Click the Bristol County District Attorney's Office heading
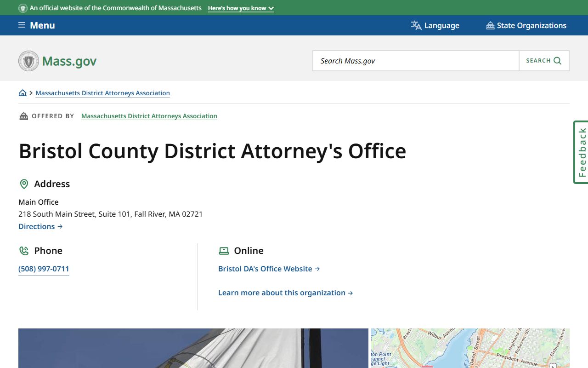 213,151
